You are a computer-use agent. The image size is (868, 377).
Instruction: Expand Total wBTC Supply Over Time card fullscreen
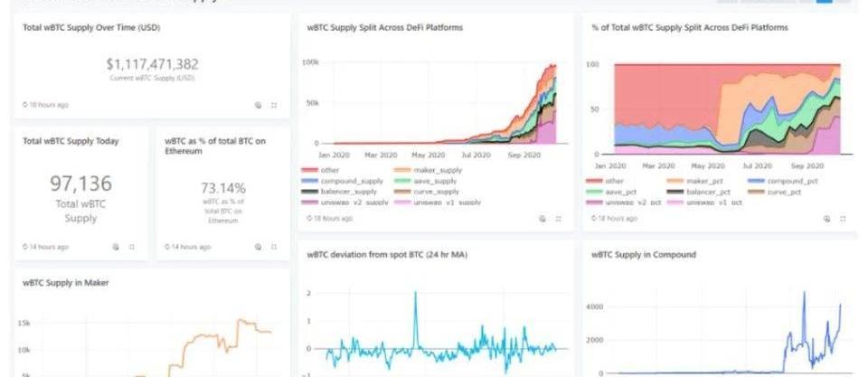click(274, 105)
